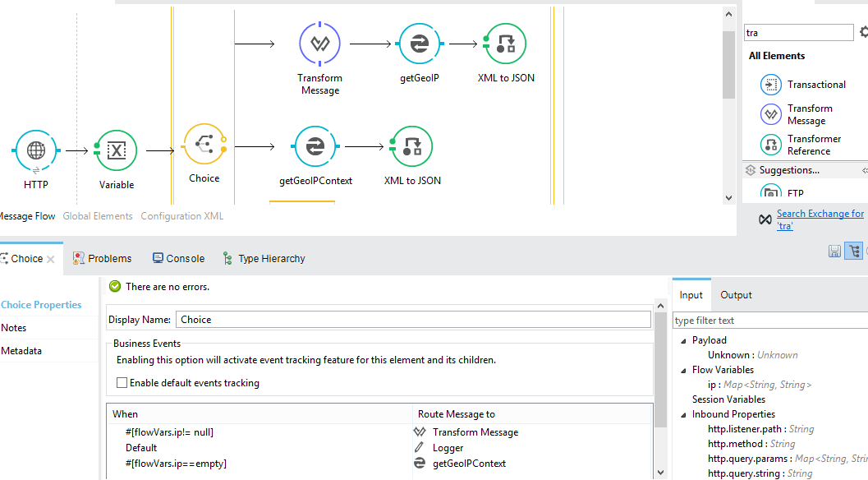Select the getGeoIPContext node

(315, 146)
